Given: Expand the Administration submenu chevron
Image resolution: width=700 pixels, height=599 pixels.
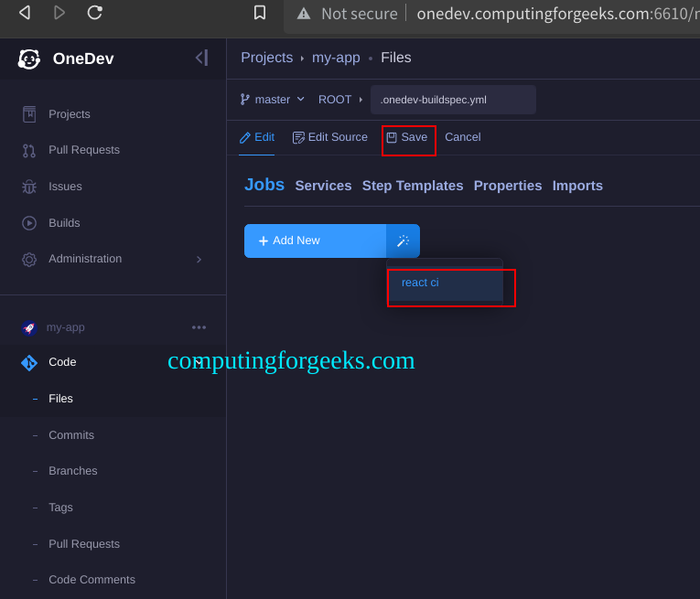Looking at the screenshot, I should click(199, 259).
